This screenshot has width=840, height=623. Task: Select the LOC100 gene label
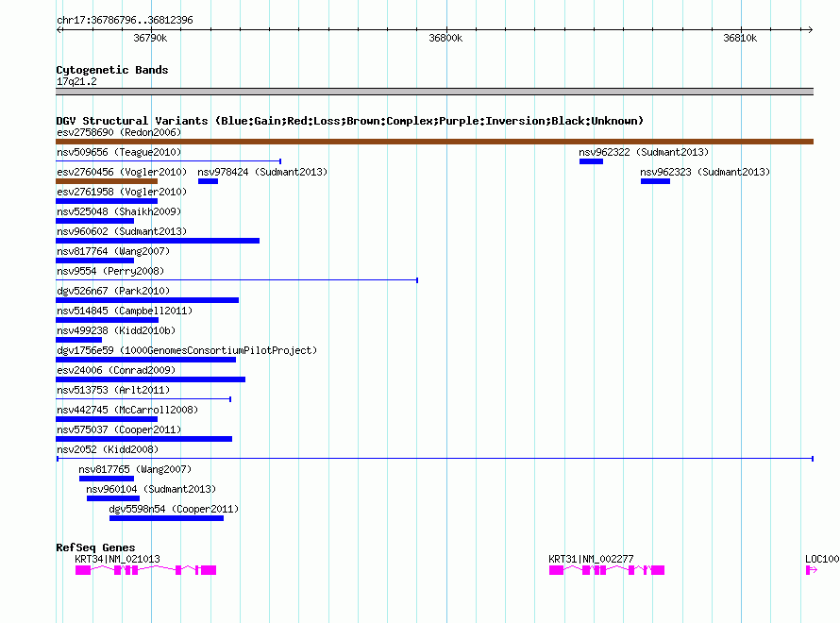[x=822, y=559]
